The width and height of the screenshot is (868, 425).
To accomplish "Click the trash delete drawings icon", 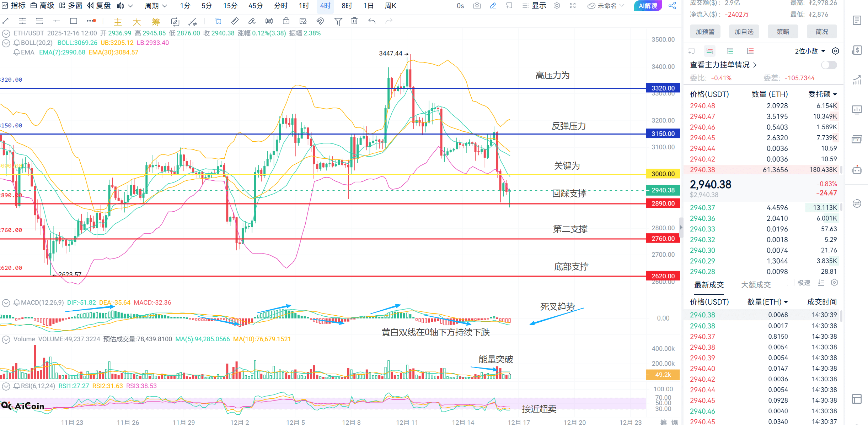I will tap(354, 21).
